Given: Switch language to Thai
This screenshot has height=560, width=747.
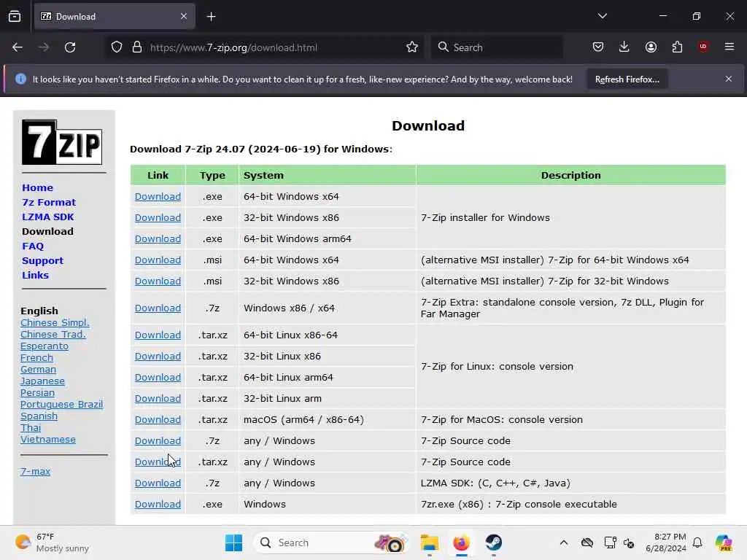Looking at the screenshot, I should pos(31,427).
